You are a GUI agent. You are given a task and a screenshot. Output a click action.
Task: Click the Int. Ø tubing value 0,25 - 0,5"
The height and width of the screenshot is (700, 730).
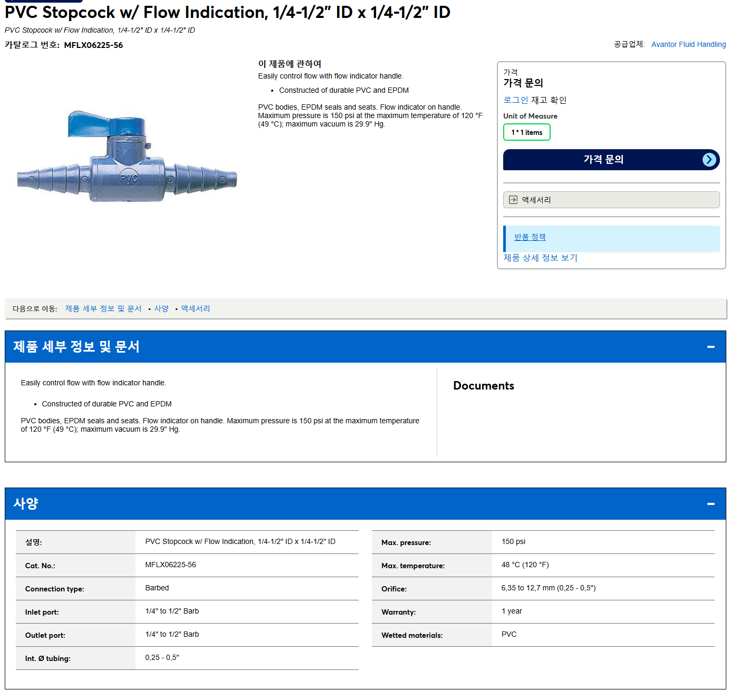(162, 658)
